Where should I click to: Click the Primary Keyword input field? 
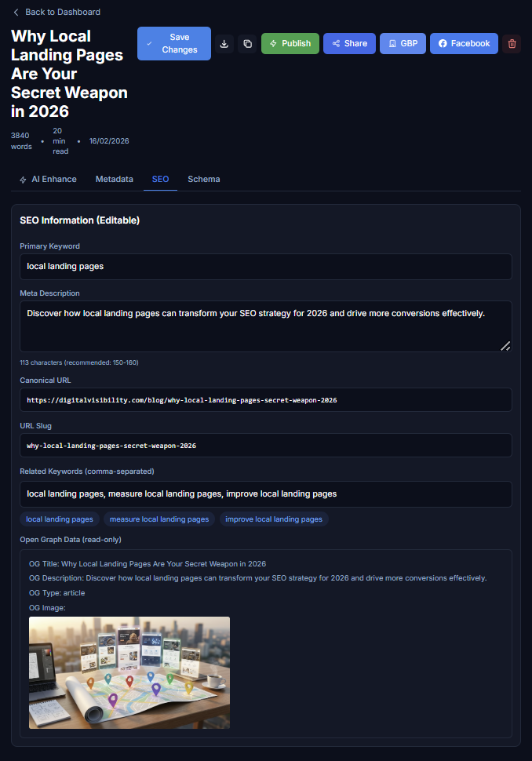[266, 267]
